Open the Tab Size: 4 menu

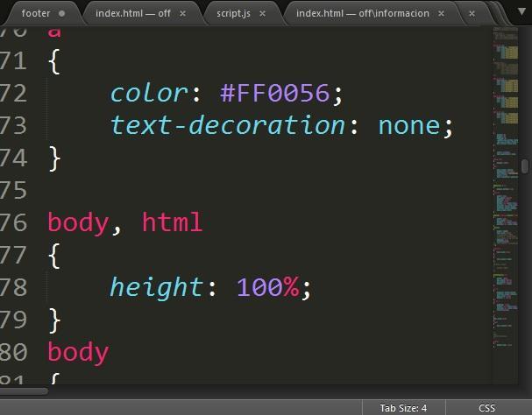[x=403, y=408]
